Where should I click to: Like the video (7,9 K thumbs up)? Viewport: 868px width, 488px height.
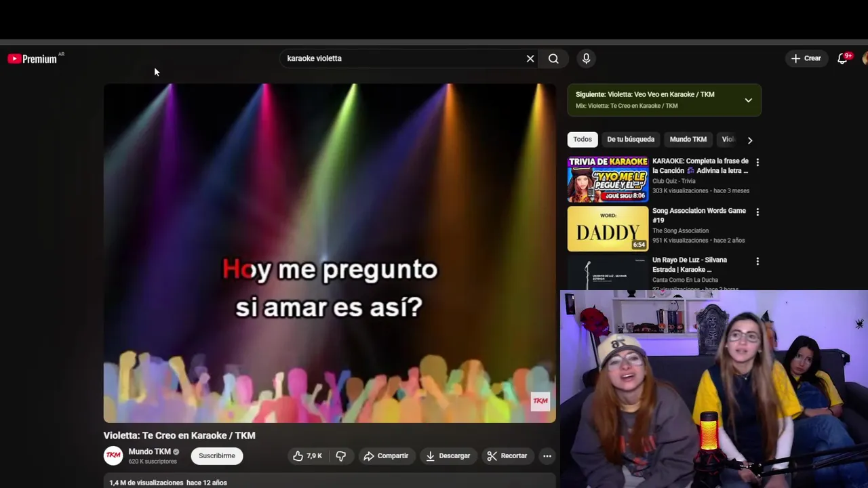click(x=307, y=456)
